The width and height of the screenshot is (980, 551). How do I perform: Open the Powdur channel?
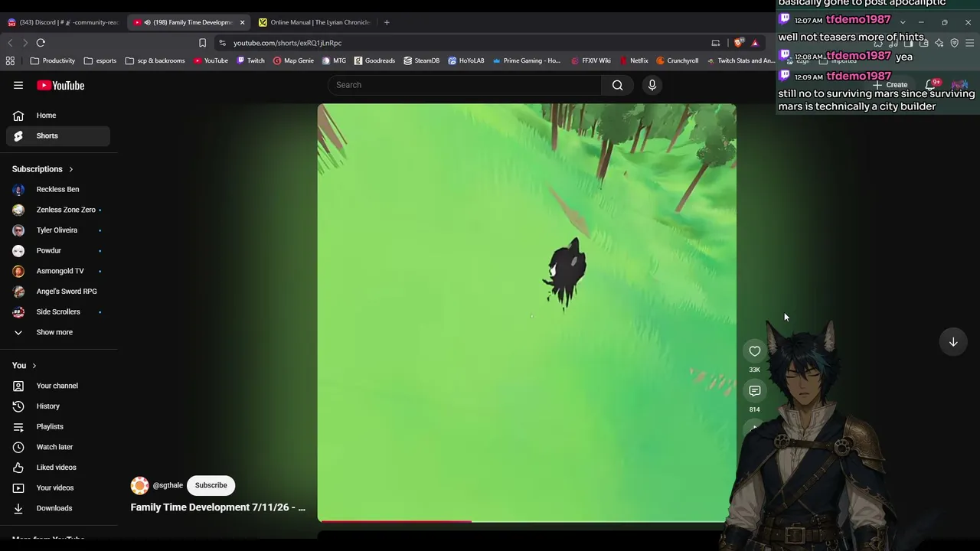58,250
